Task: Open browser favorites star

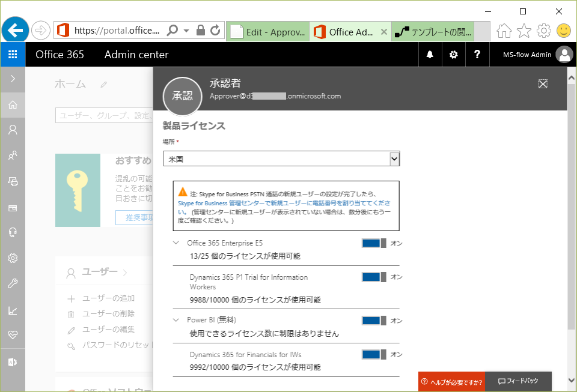Action: click(x=524, y=31)
